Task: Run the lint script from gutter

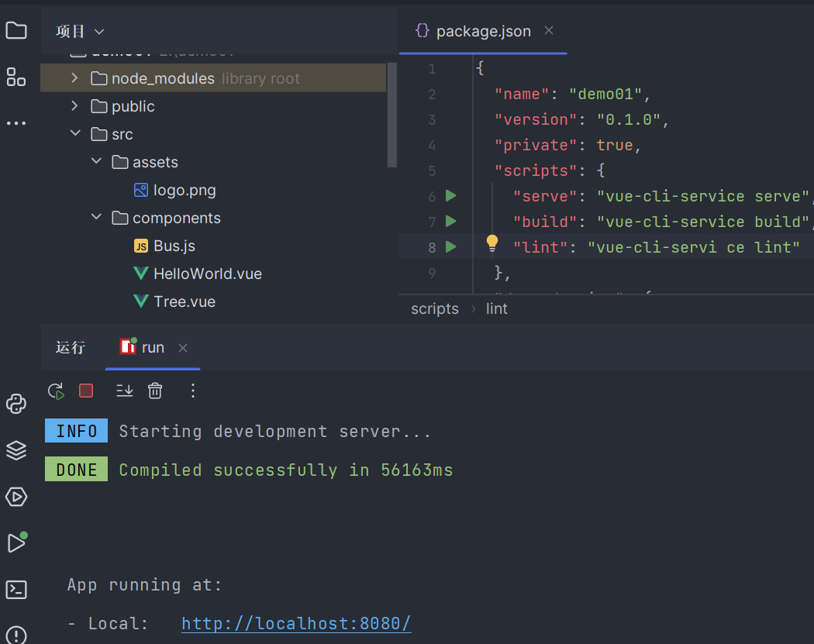Action: click(x=450, y=246)
